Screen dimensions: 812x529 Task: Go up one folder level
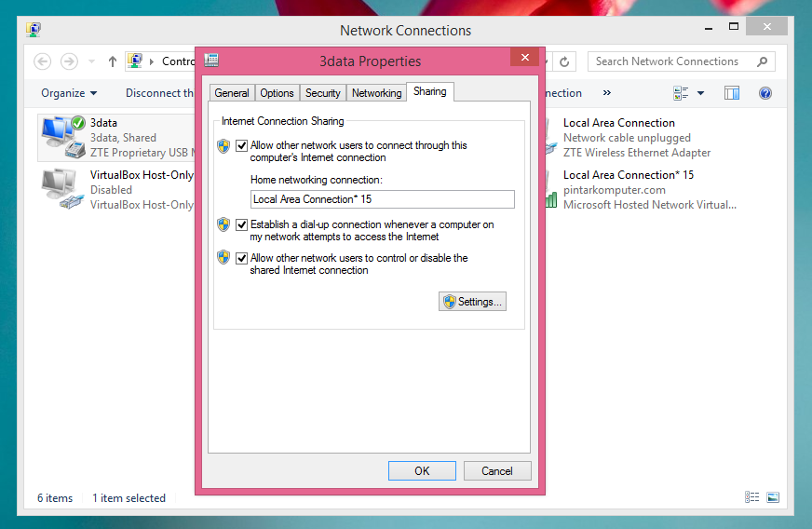click(113, 61)
